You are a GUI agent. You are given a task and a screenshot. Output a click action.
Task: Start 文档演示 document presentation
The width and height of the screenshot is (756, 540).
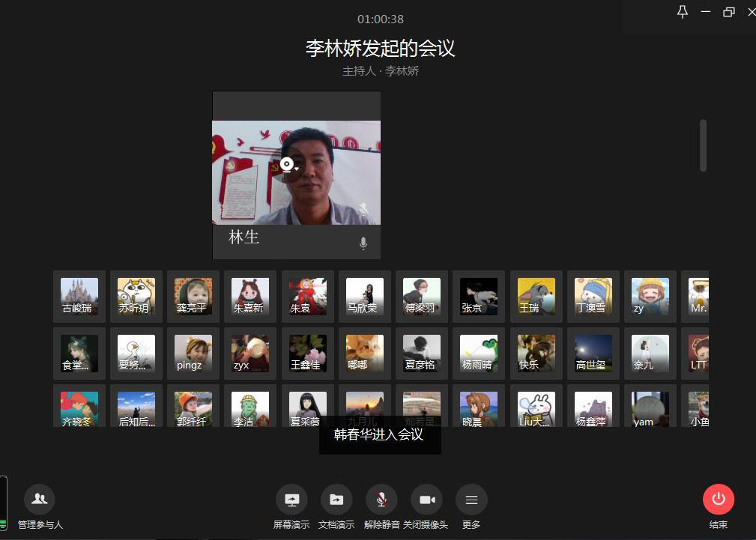tap(336, 500)
